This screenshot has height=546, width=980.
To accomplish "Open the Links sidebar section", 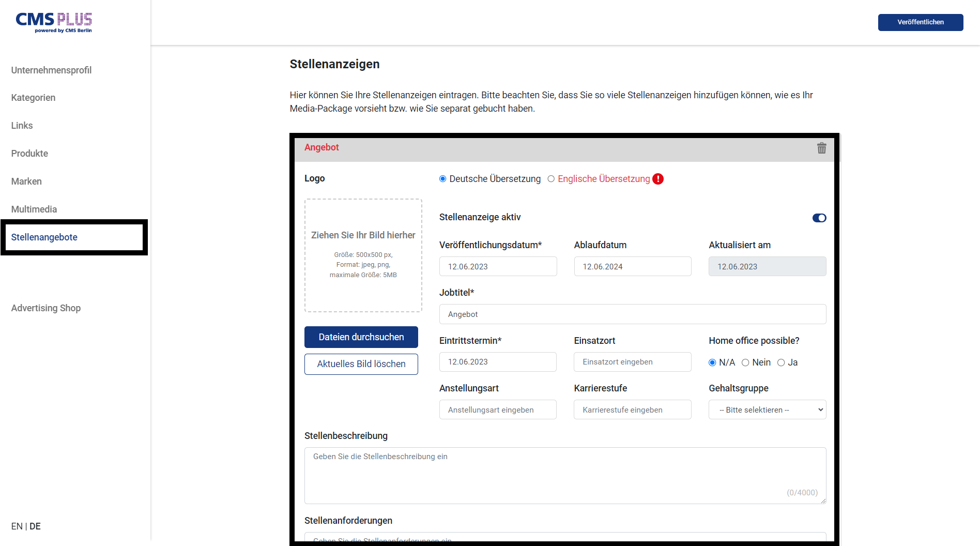I will [22, 126].
